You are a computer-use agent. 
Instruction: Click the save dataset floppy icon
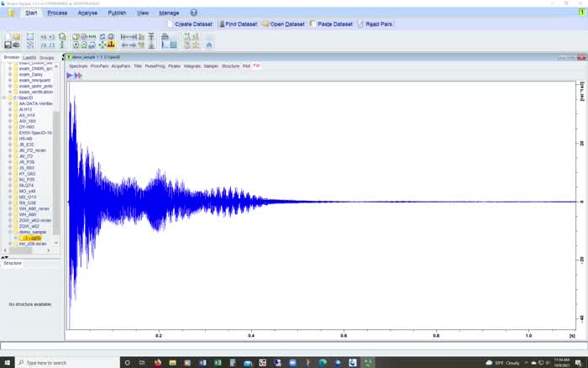point(8,45)
